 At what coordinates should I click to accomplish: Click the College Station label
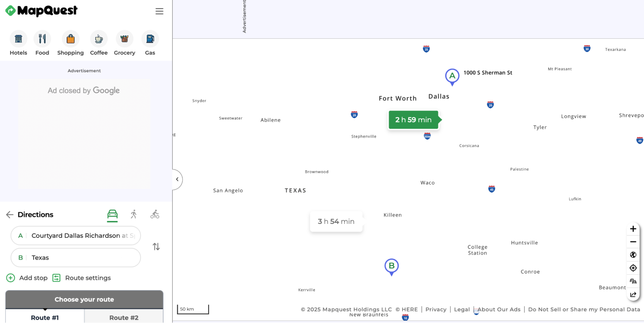[x=477, y=250]
